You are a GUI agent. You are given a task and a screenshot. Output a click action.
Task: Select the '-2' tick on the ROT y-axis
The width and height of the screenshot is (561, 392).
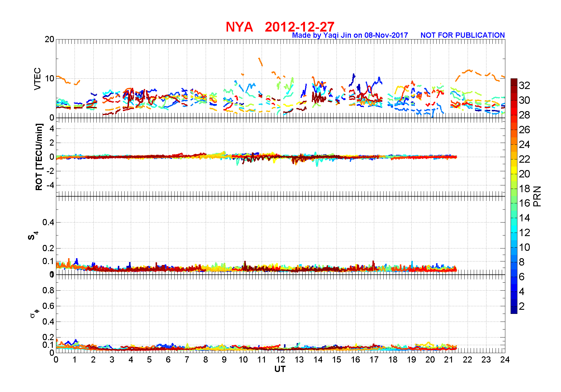(51, 171)
